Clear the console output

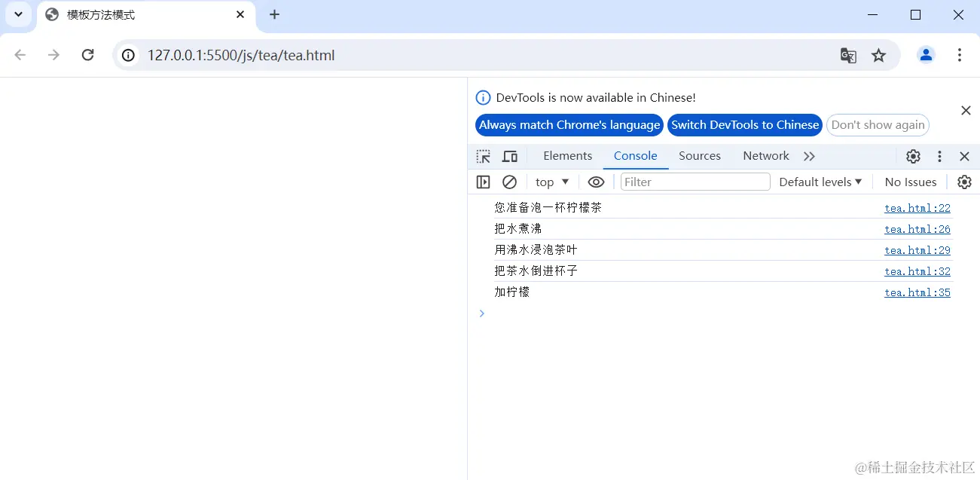[509, 182]
